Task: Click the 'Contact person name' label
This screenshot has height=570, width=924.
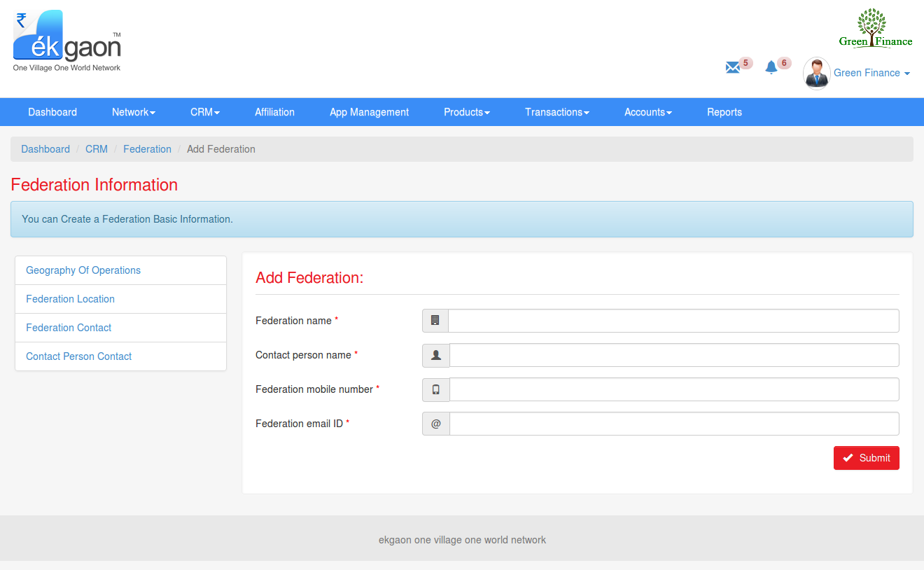Action: coord(303,355)
